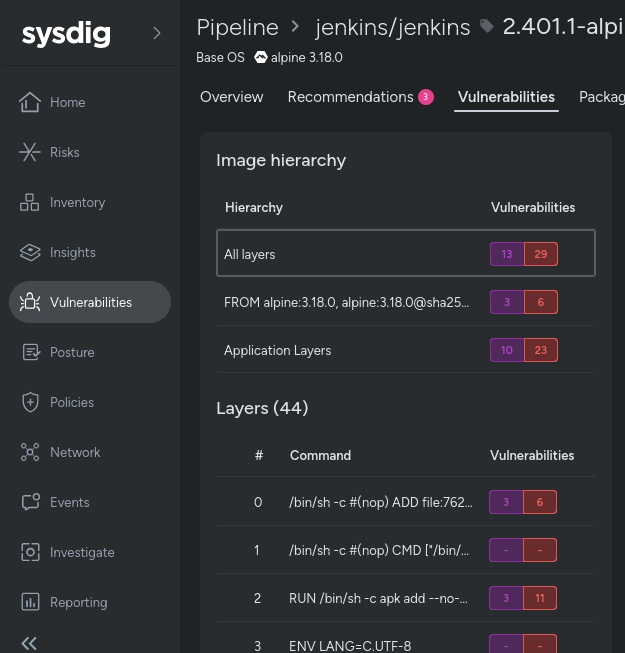Select Vulnerabilities in the sidebar menu
Image resolution: width=625 pixels, height=653 pixels.
[x=91, y=302]
